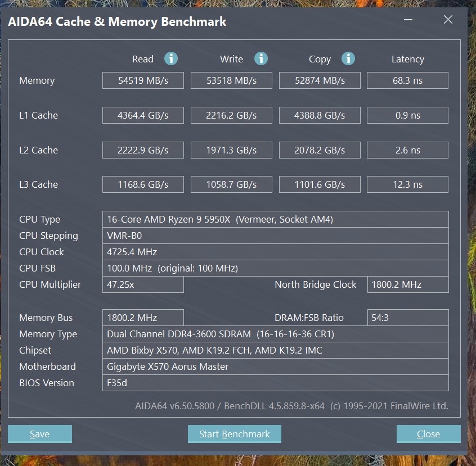Click the Read info icon
The image size is (476, 466).
[x=171, y=58]
